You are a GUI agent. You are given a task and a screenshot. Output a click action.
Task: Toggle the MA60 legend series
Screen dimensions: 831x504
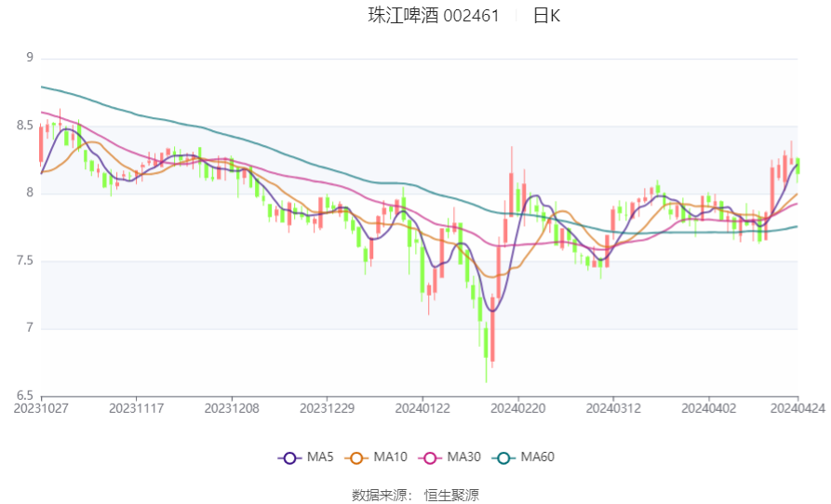click(x=523, y=458)
